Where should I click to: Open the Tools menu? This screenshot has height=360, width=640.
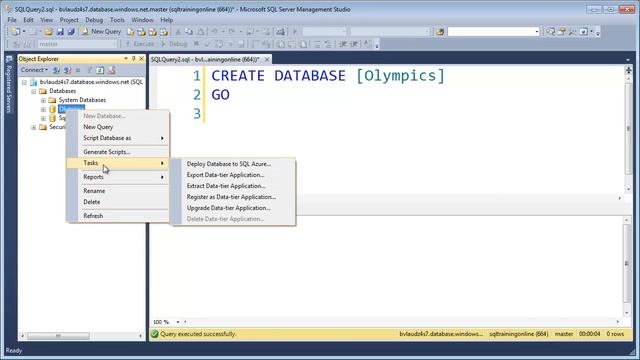117,20
